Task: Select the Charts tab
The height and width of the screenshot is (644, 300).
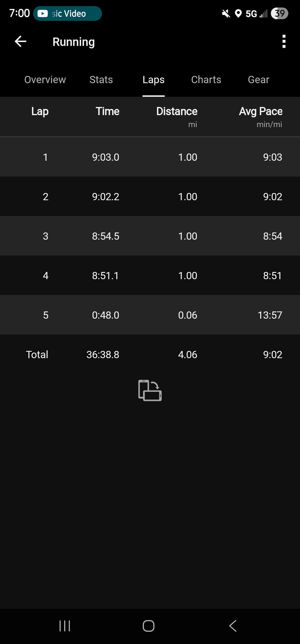Action: coord(206,80)
